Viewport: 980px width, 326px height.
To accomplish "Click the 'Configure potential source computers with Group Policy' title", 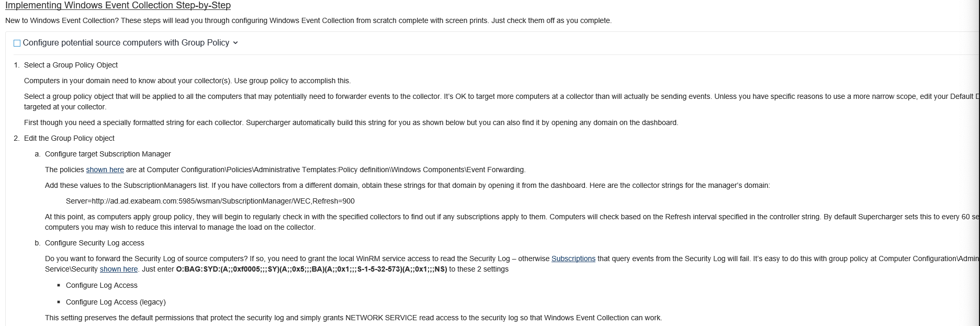I will [126, 43].
